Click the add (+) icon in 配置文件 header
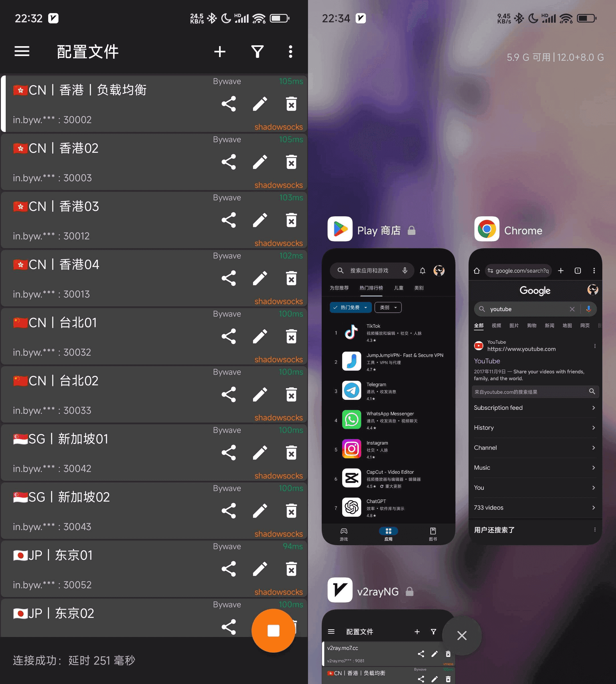Screen dimensions: 616x684 click(219, 52)
